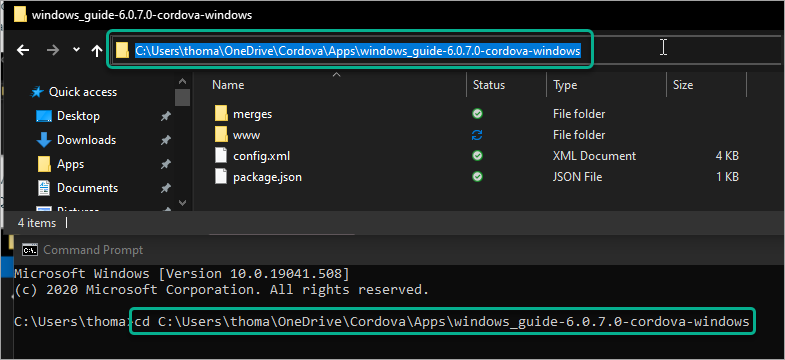This screenshot has height=360, width=785.
Task: Click the Explorer title bar folder icon
Action: pos(20,15)
